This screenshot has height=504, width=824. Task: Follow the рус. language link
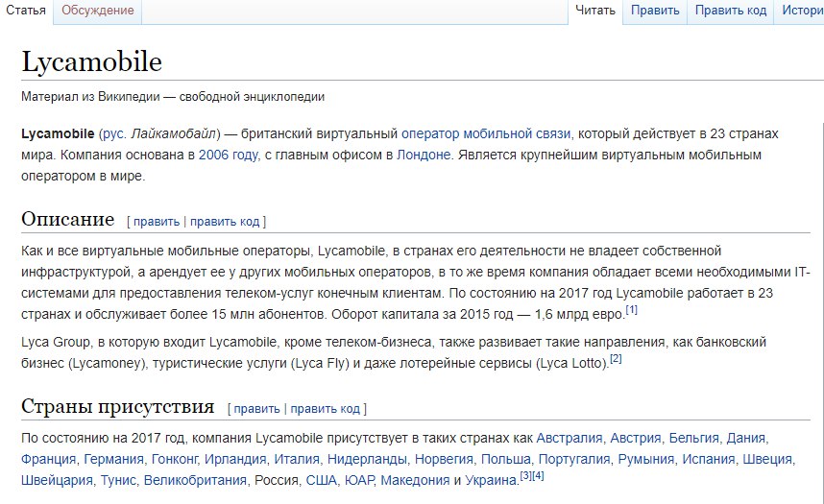[114, 134]
